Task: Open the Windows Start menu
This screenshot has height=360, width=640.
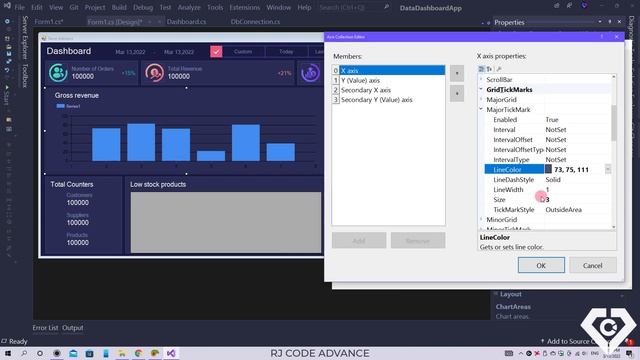Action: pos(8,353)
